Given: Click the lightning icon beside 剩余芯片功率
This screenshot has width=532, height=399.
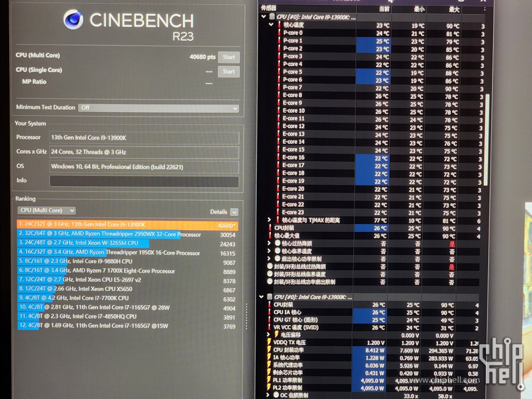Looking at the screenshot, I should pos(269,372).
